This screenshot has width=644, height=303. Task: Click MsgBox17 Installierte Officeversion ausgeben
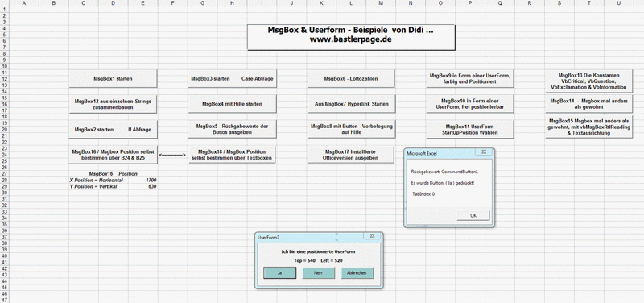[x=351, y=155]
